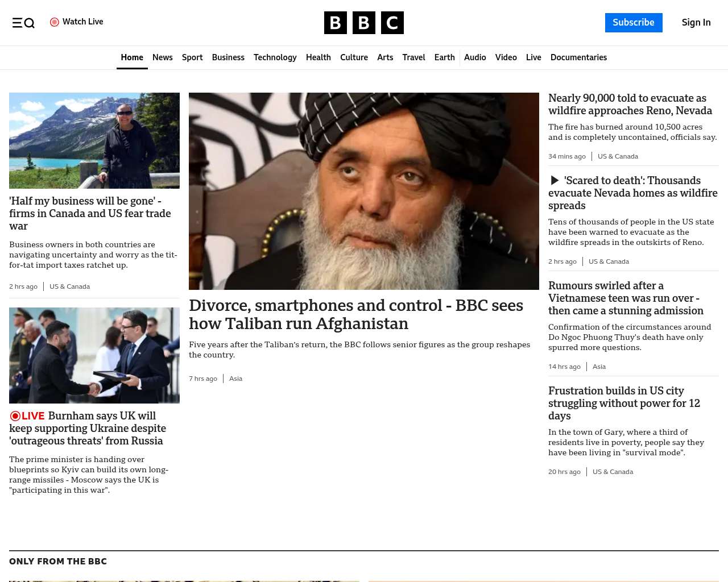Select Audio in the navigation bar
This screenshot has height=582, width=728.
click(475, 57)
